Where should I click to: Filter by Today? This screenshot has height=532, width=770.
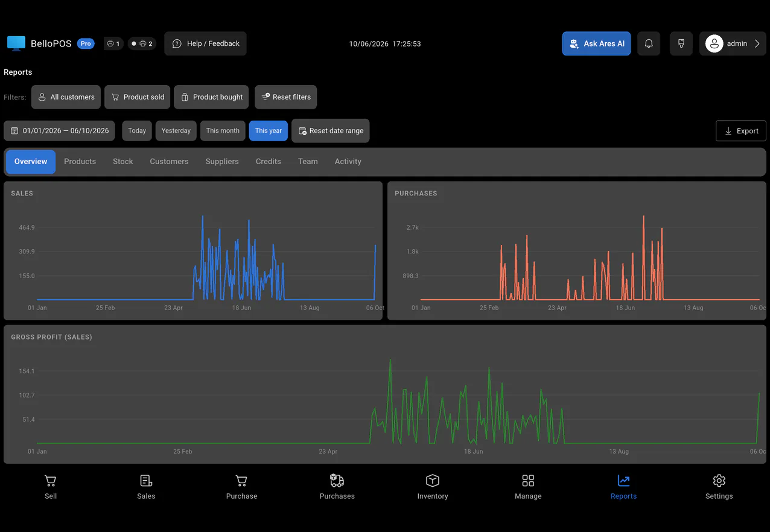pos(137,131)
